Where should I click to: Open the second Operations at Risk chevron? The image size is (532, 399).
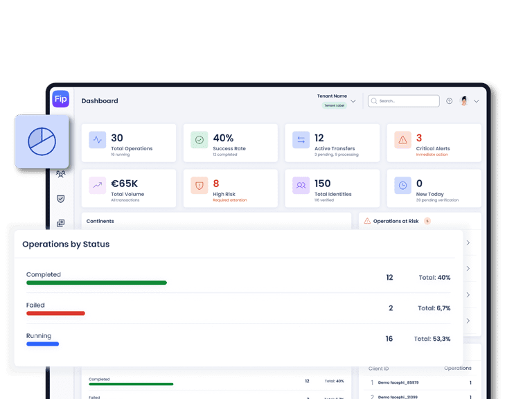[x=468, y=268]
